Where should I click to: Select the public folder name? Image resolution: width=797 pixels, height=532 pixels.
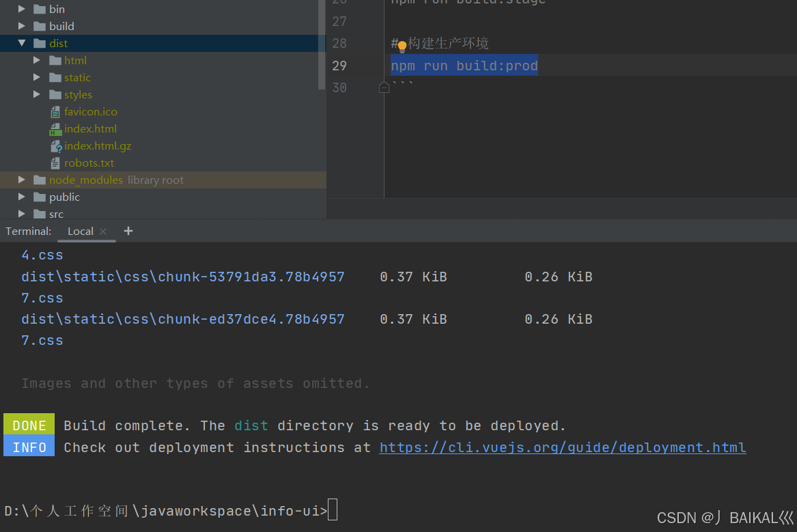point(65,197)
